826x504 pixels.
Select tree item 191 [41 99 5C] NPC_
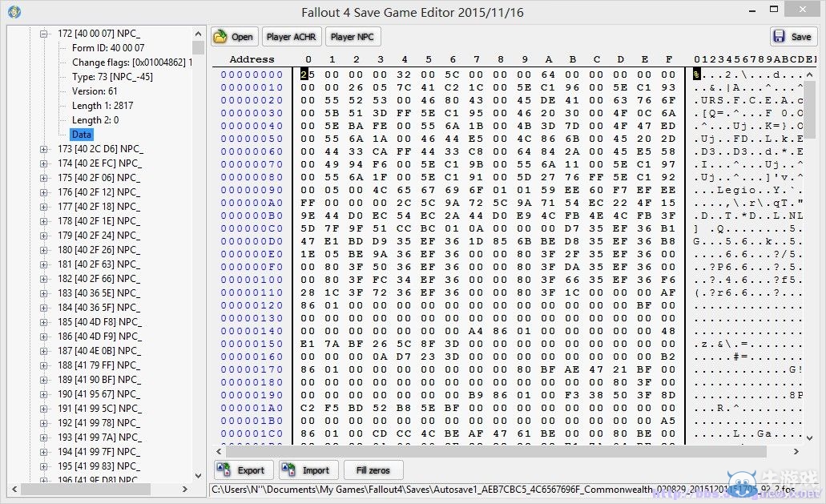[x=99, y=409]
